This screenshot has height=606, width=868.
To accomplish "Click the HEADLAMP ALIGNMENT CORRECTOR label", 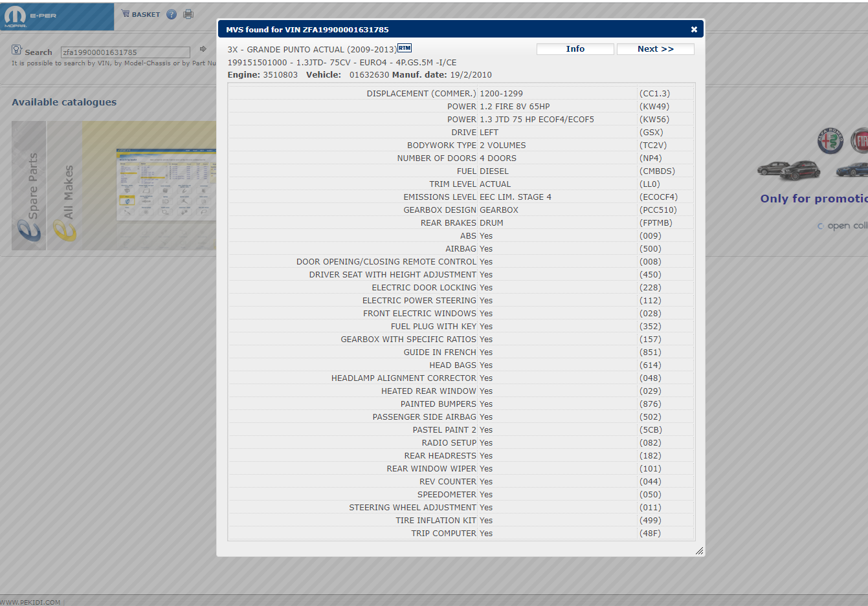I will [404, 378].
